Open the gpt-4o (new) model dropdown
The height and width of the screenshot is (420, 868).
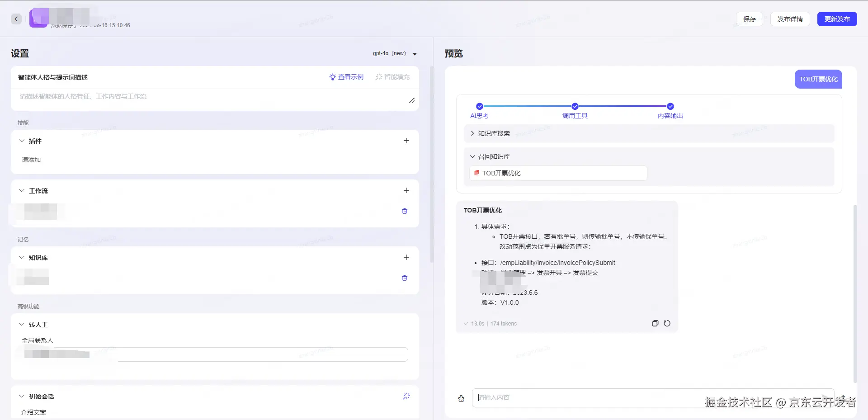(395, 53)
